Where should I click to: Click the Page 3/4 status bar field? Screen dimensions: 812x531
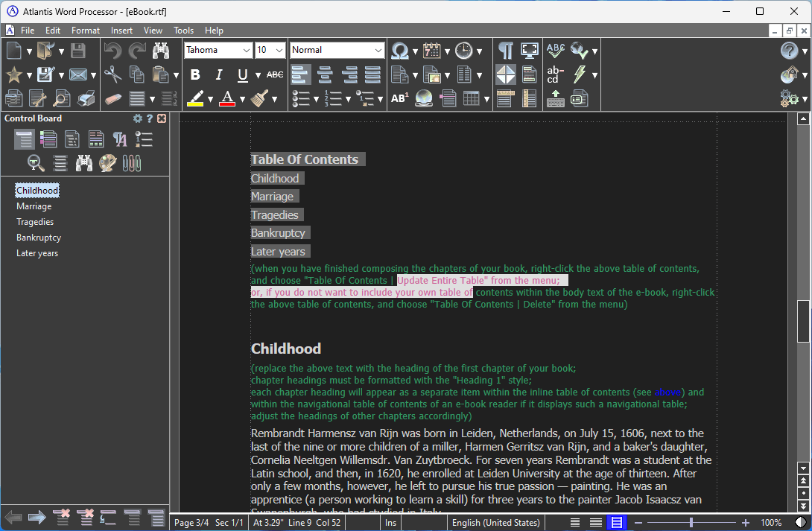pos(191,523)
